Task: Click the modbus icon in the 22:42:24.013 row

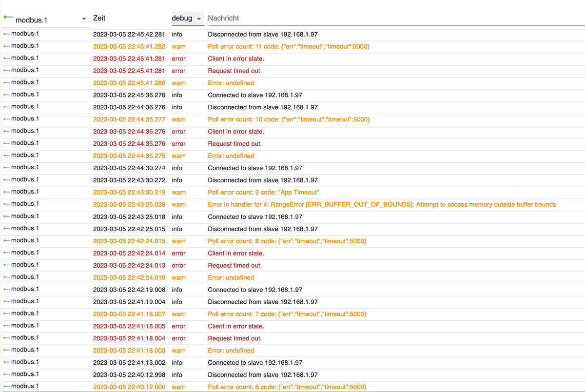Action: [x=7, y=265]
